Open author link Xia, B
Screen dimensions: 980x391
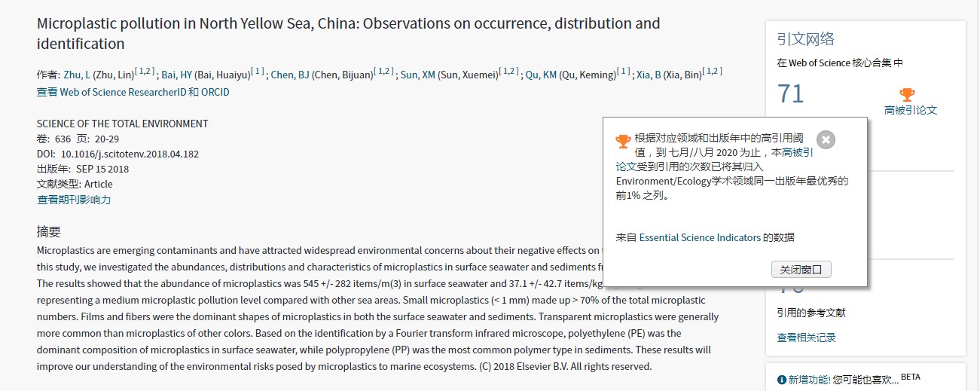point(649,75)
